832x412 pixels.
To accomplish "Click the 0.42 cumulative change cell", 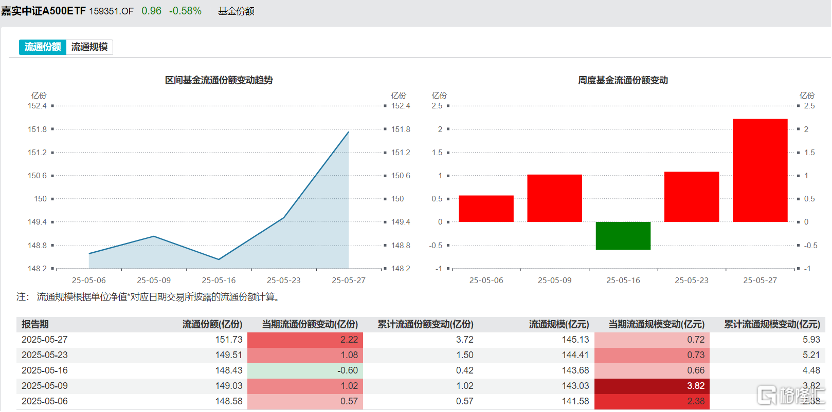I will coord(465,371).
